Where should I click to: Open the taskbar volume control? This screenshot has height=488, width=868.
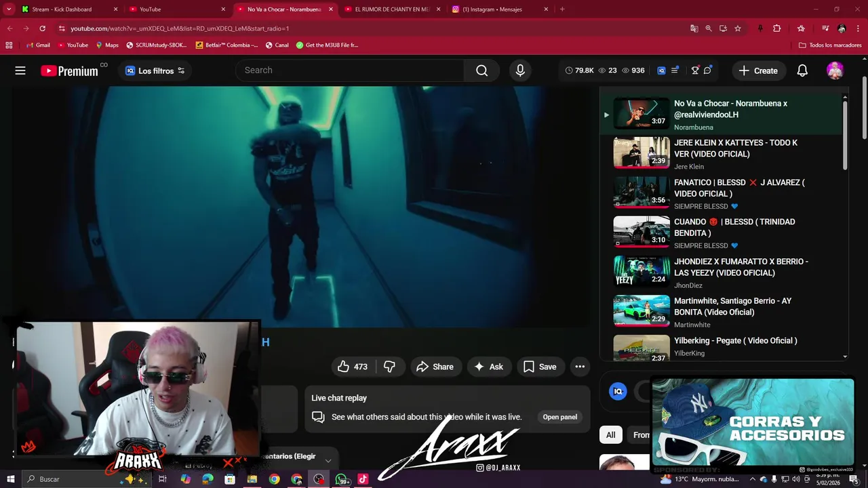(x=795, y=479)
